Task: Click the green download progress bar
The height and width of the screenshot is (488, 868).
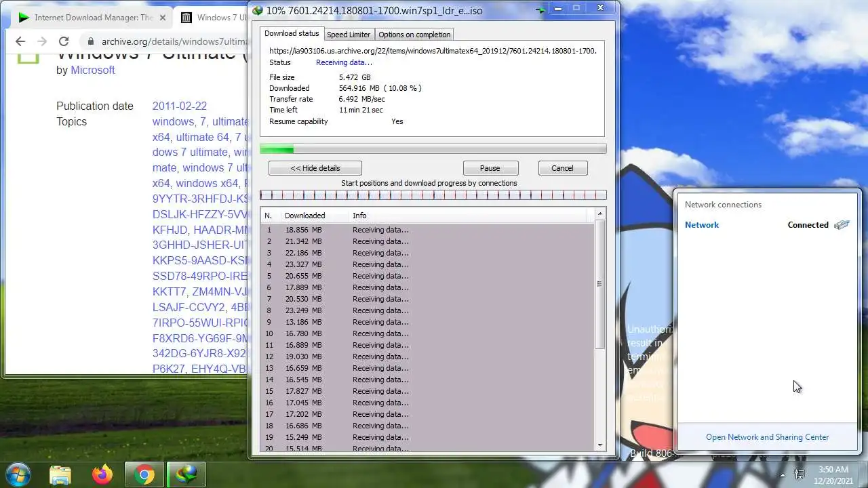Action: tap(433, 149)
